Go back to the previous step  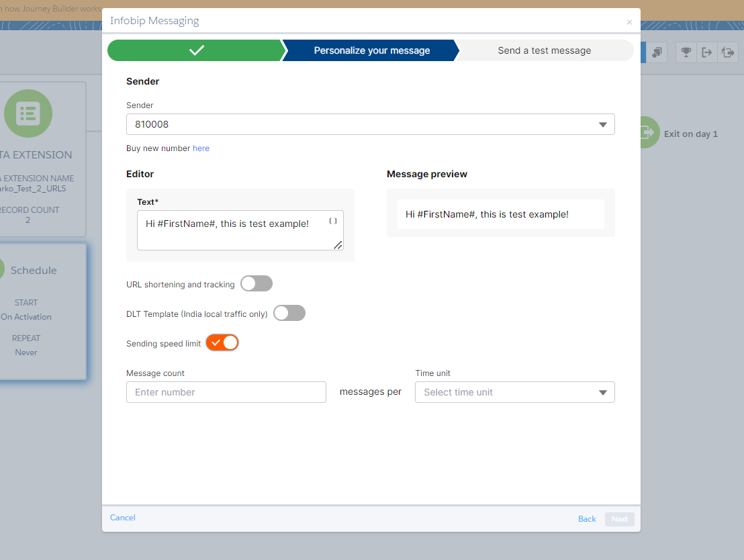pyautogui.click(x=587, y=519)
